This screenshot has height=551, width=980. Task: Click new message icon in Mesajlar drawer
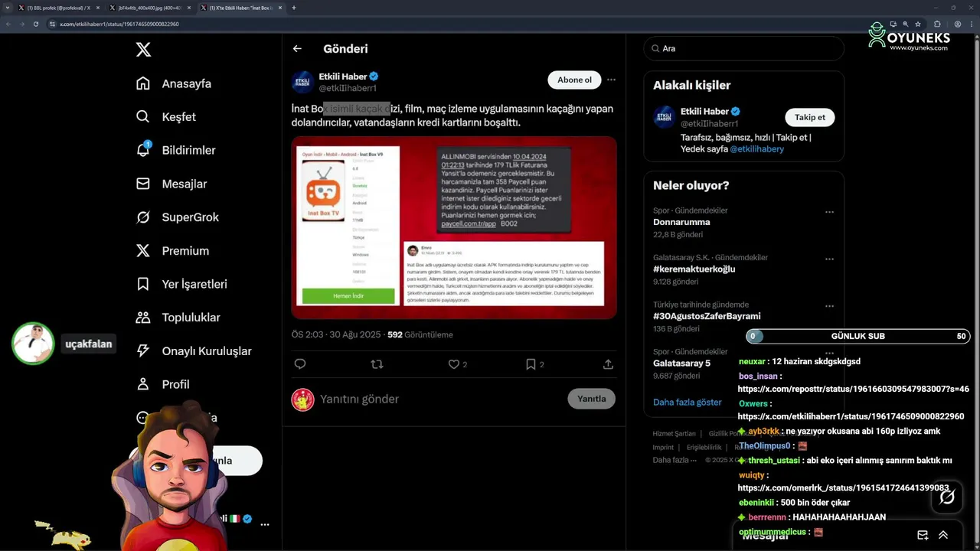(x=923, y=535)
